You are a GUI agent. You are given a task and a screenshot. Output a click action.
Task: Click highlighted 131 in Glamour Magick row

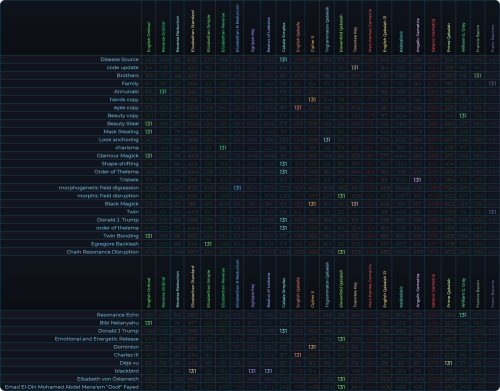[149, 156]
